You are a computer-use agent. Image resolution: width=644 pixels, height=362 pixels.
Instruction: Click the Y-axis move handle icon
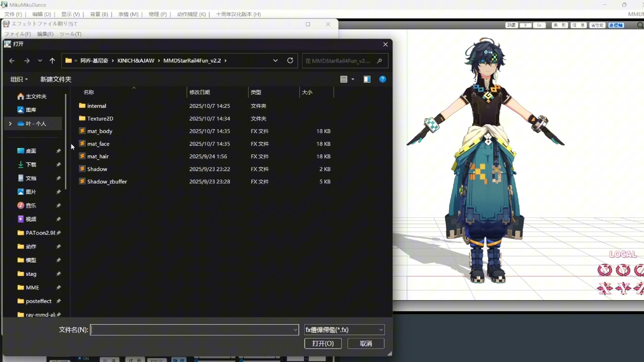(623, 288)
